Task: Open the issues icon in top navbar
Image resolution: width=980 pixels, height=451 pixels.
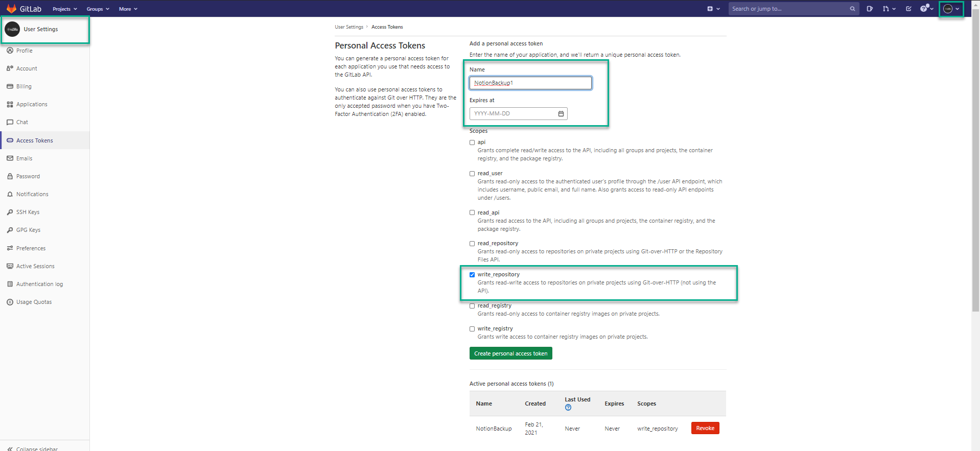Action: click(869, 9)
